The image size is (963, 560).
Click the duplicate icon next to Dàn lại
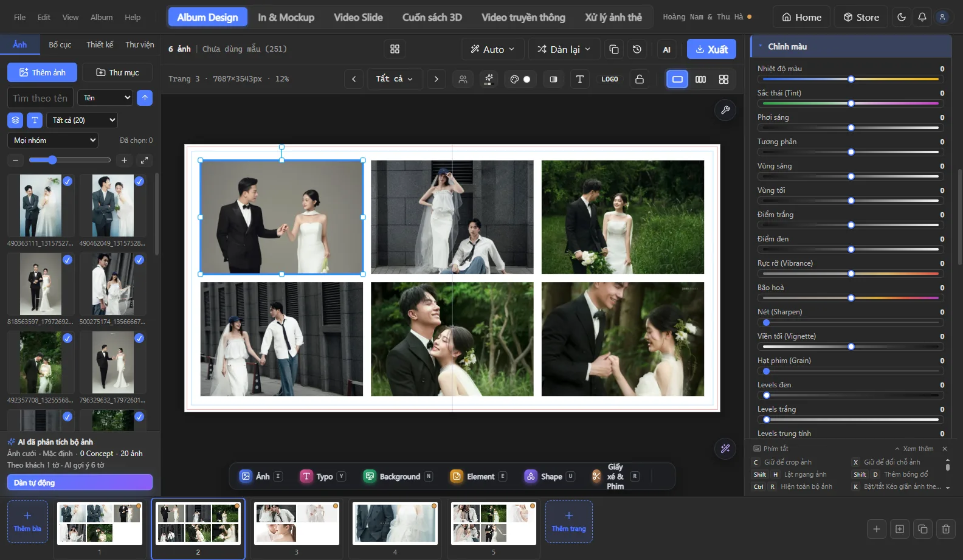[x=614, y=49]
